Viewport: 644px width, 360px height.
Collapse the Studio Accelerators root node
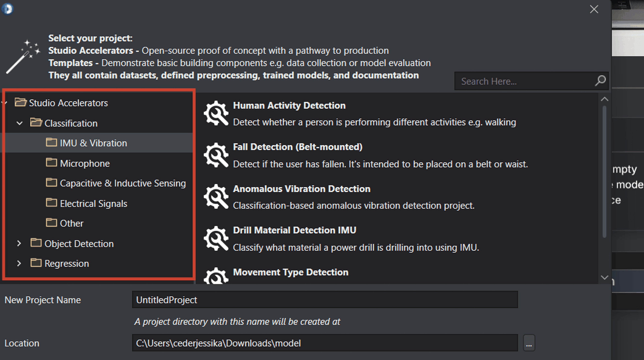pyautogui.click(x=5, y=102)
